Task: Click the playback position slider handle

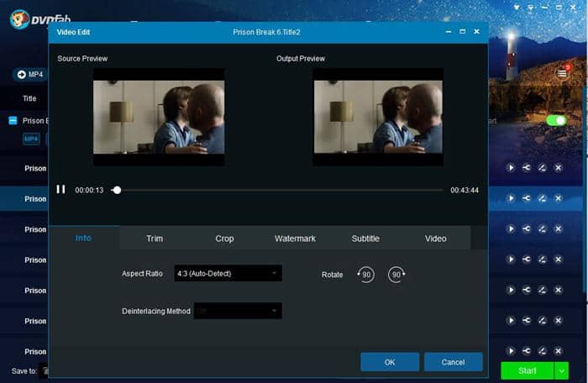Action: click(117, 190)
